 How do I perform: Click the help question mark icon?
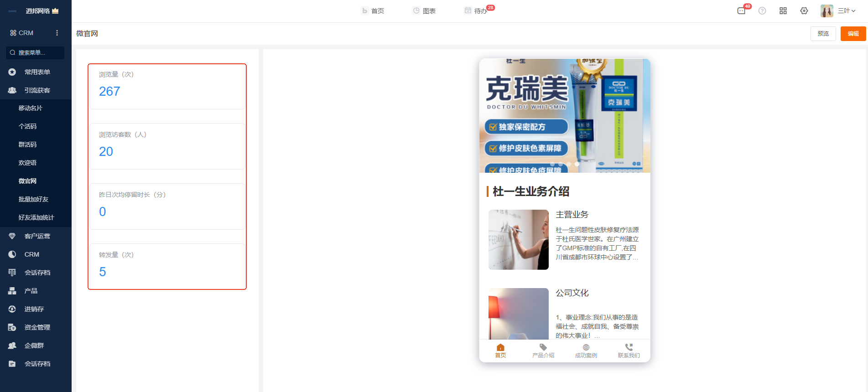[762, 11]
